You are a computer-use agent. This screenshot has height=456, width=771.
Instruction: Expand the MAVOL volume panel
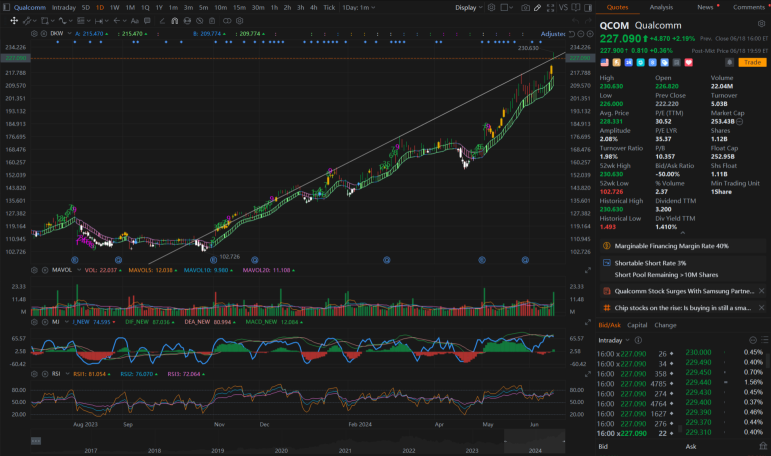[588, 270]
